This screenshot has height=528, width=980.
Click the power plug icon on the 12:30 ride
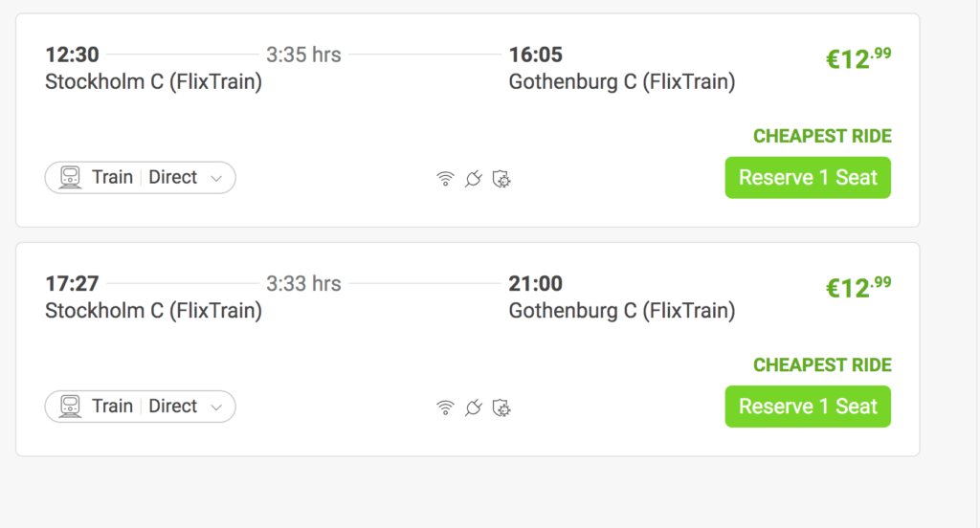pyautogui.click(x=473, y=179)
